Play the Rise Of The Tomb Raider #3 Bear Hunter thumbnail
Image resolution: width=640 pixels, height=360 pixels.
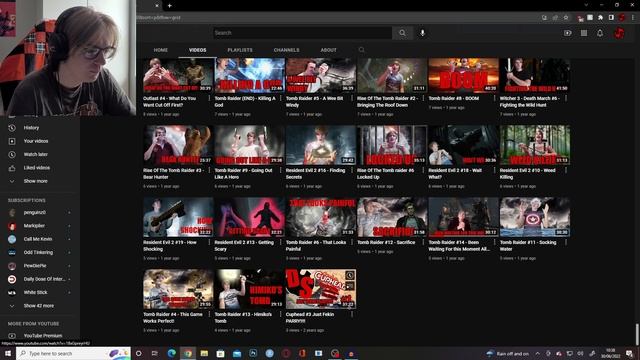[x=178, y=145]
